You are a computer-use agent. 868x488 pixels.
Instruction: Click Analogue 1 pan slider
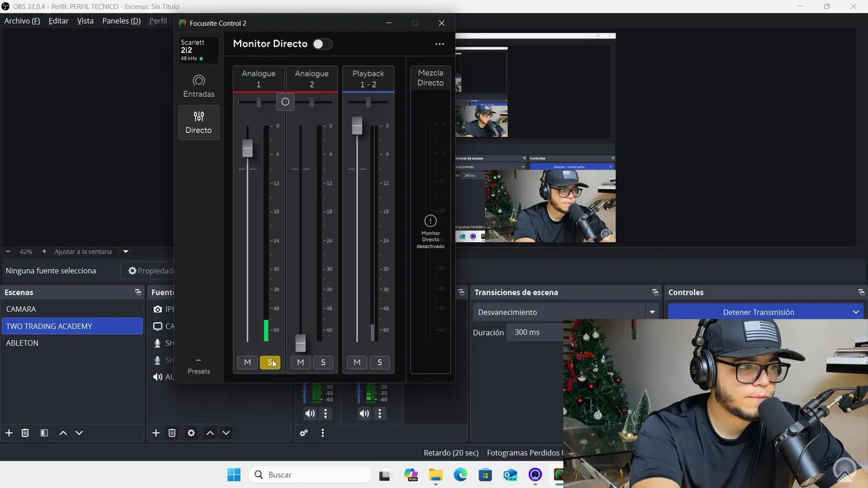[x=258, y=102]
